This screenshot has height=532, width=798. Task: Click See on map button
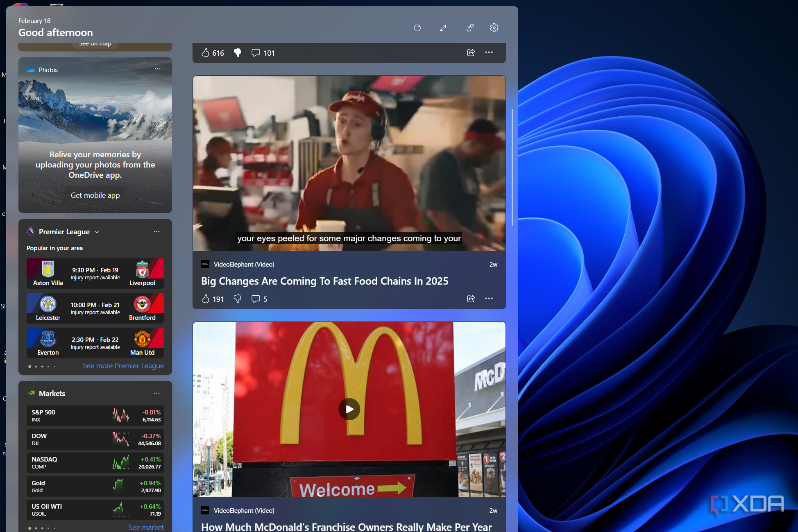point(95,45)
